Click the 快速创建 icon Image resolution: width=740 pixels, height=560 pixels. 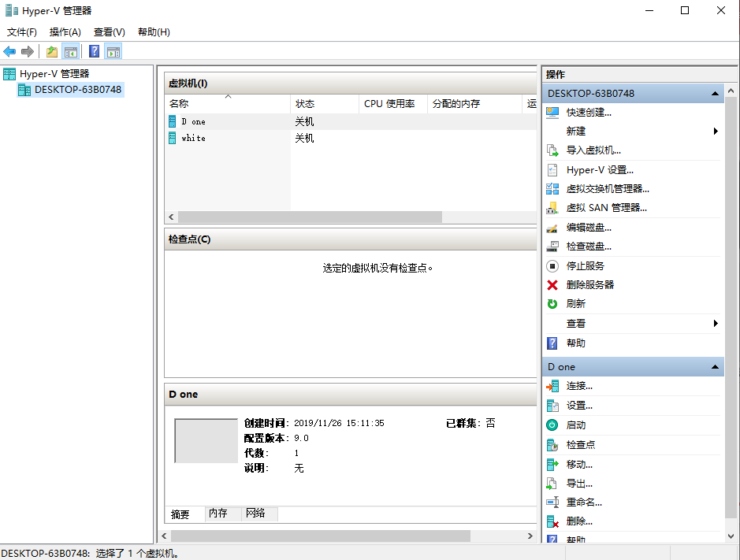coord(552,113)
